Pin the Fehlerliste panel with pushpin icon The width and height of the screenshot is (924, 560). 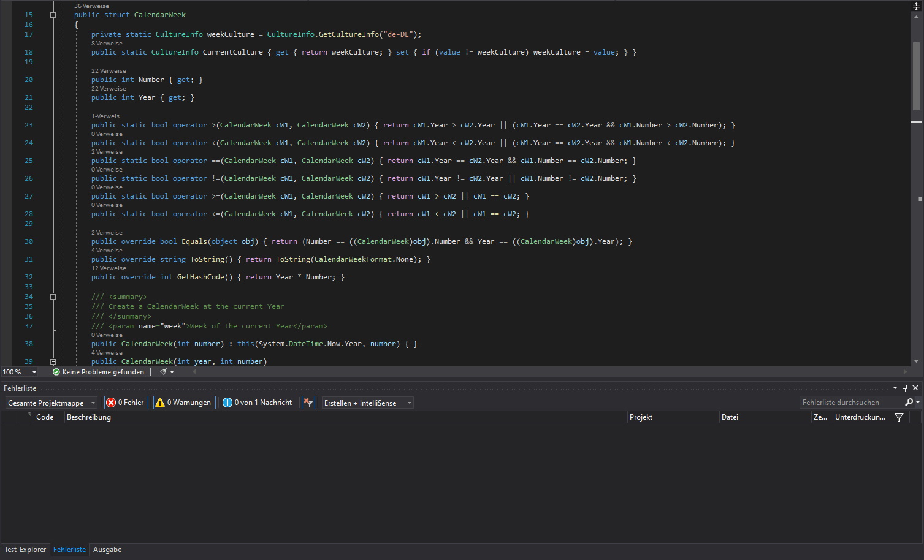pos(905,388)
